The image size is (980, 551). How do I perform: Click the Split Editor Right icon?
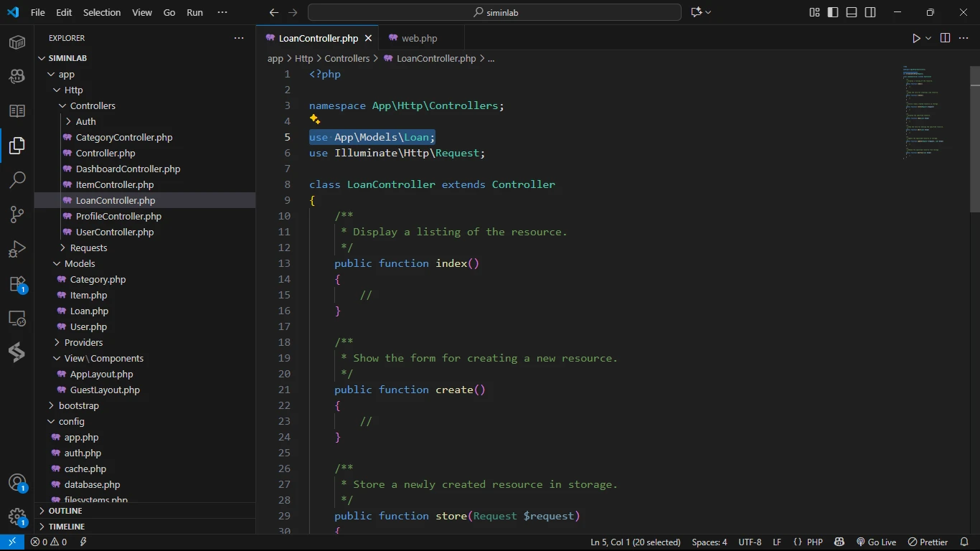[945, 38]
